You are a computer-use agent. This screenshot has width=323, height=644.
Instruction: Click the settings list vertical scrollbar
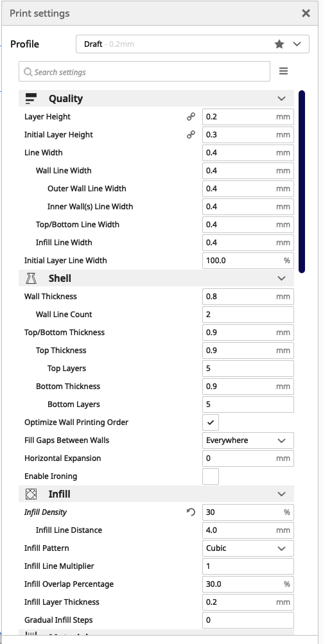point(302,182)
